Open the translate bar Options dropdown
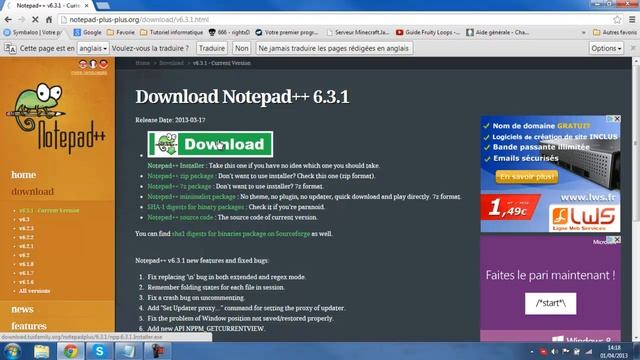640x360 pixels. click(x=606, y=48)
